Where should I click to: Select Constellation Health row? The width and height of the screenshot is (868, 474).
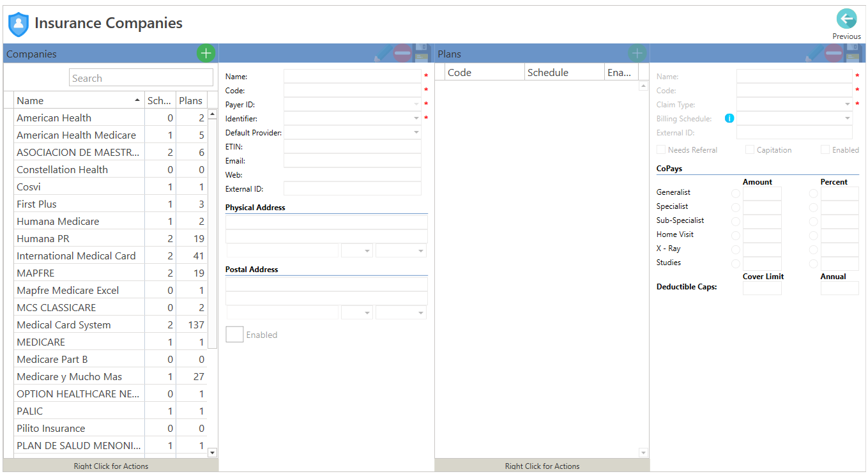[105, 169]
